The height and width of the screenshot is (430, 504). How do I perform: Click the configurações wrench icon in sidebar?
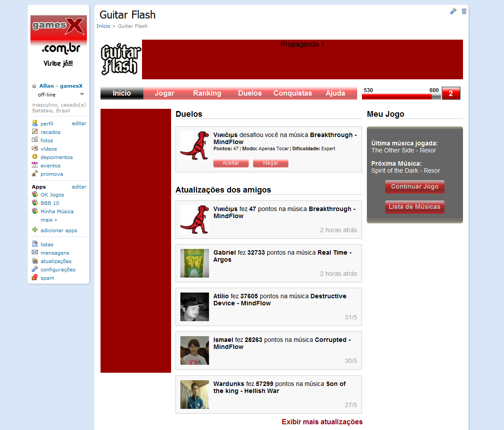click(x=35, y=269)
